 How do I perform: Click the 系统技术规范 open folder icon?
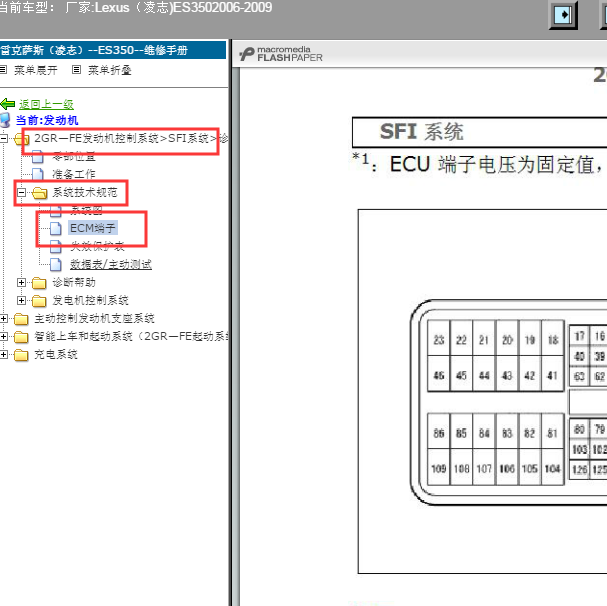tap(39, 192)
